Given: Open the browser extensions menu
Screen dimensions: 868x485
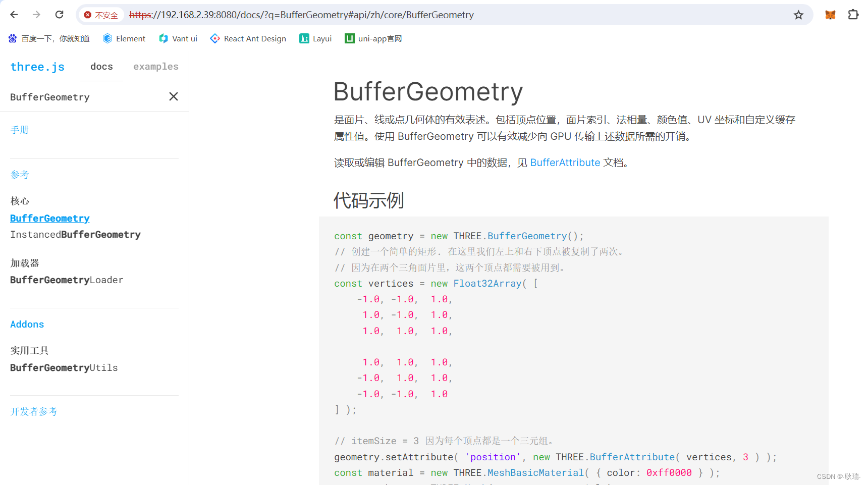Looking at the screenshot, I should 853,15.
